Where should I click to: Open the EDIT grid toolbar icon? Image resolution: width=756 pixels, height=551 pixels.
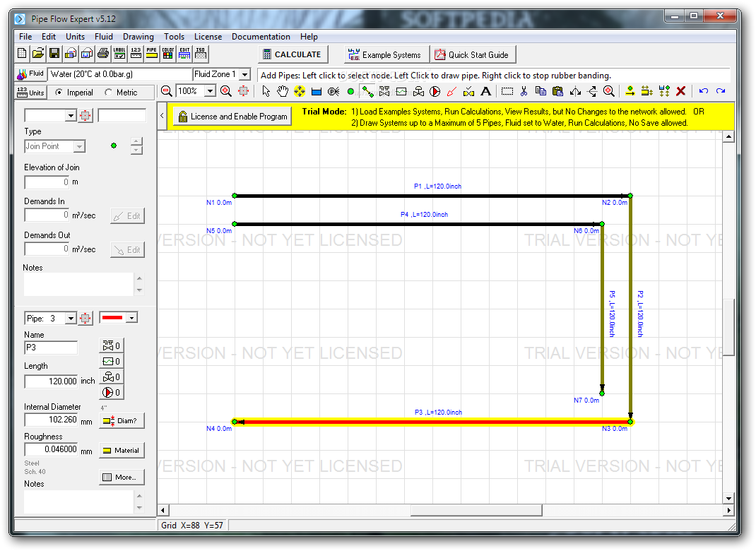click(184, 54)
